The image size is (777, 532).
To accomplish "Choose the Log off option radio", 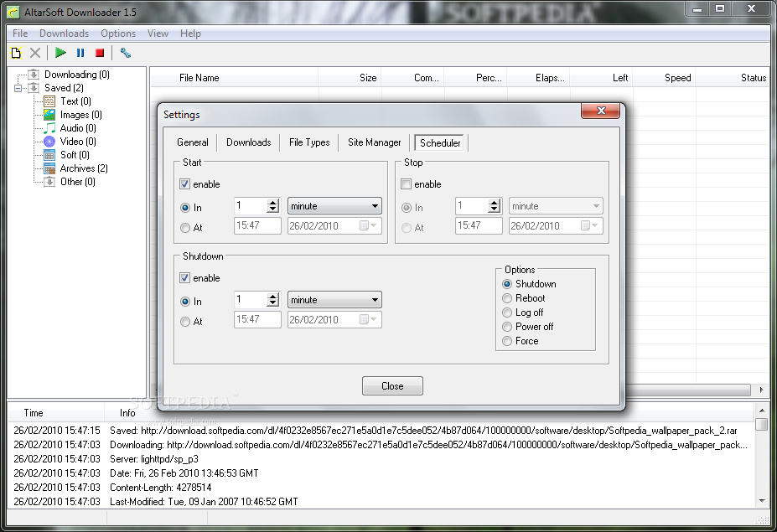I will [507, 312].
